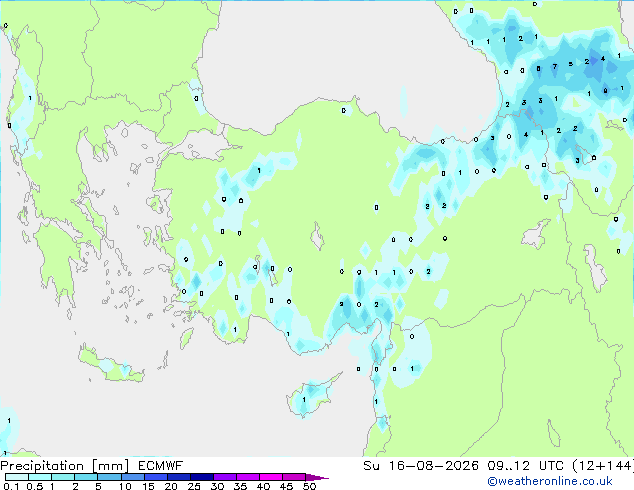This screenshot has width=634, height=490.
Task: Click the "Precipitation" title text
Action: coord(42,466)
